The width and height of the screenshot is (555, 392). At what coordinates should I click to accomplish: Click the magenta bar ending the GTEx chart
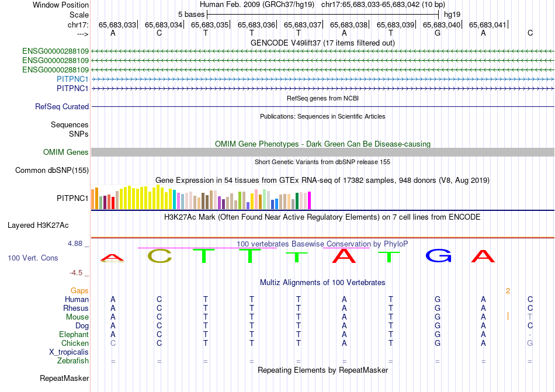pyautogui.click(x=310, y=200)
